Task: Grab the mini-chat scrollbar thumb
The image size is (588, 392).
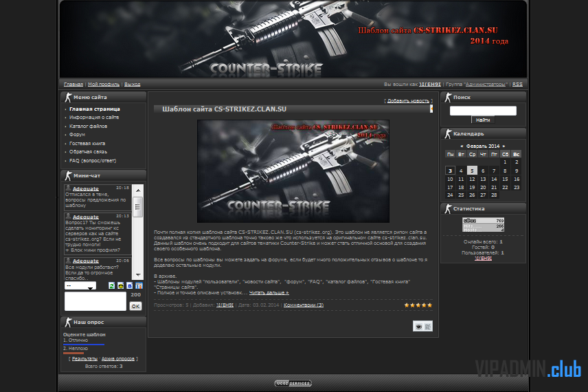Action: [x=137, y=207]
